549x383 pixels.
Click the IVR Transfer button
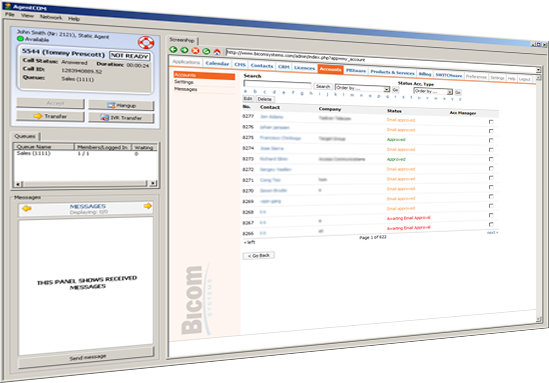121,118
